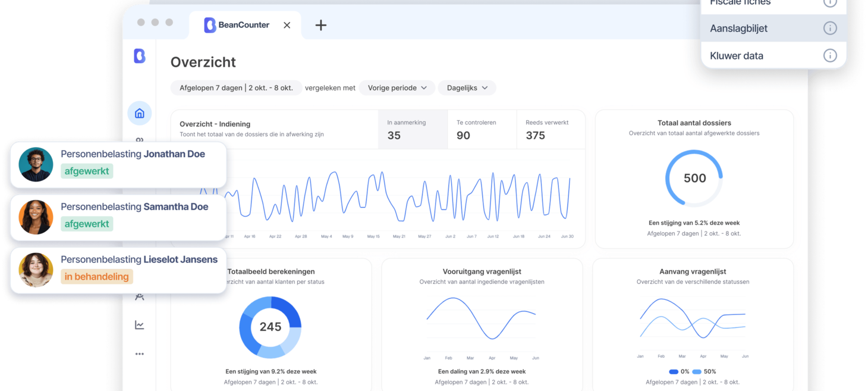Click the in behandeling badge for Lieselot Jansens
Viewport: 868px width, 391px height.
[96, 277]
